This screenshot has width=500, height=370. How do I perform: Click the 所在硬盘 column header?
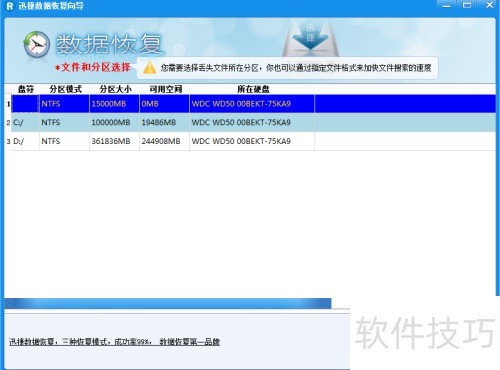253,89
